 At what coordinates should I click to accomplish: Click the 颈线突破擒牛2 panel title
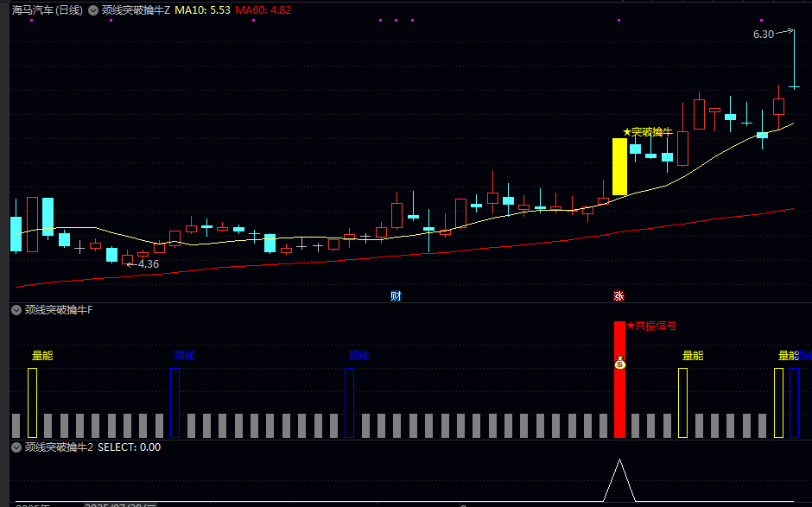(59, 447)
